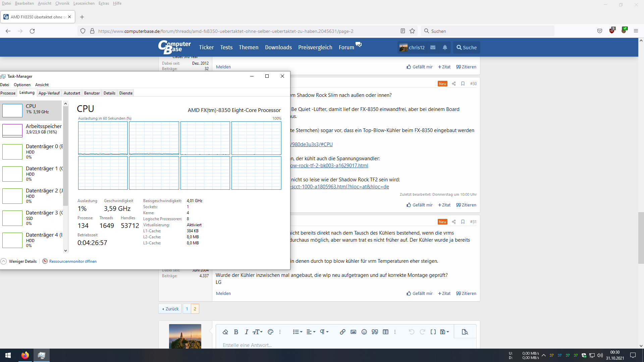Click the insert quote icon in editor
The image size is (644, 362).
375,332
